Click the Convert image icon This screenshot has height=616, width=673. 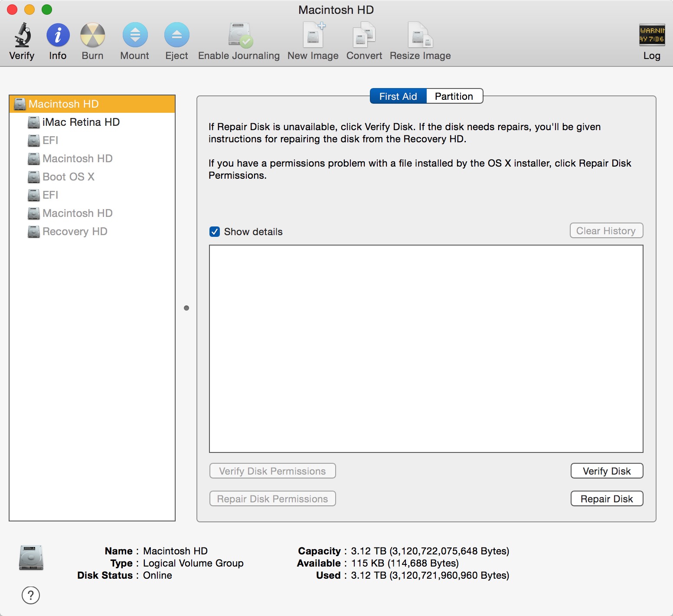[x=364, y=36]
